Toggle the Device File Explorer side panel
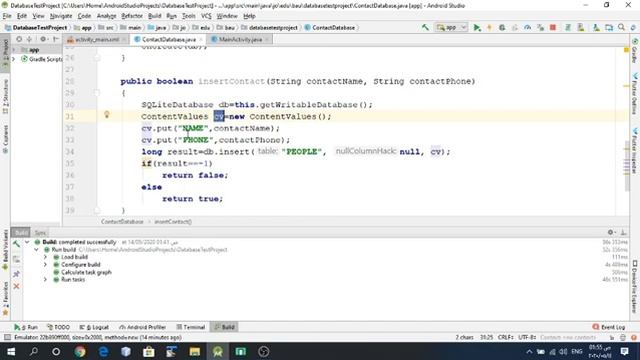 click(635, 286)
